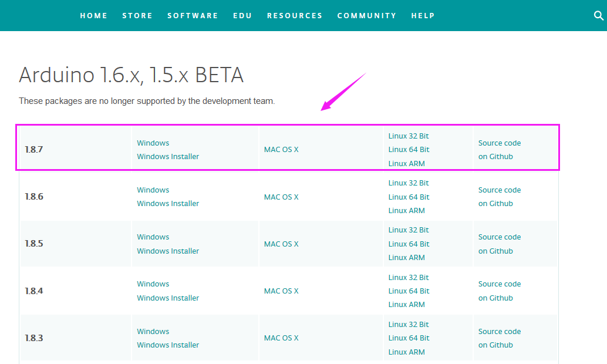Download Windows Installer for 1.8.3
This screenshot has width=607, height=364.
tap(168, 345)
